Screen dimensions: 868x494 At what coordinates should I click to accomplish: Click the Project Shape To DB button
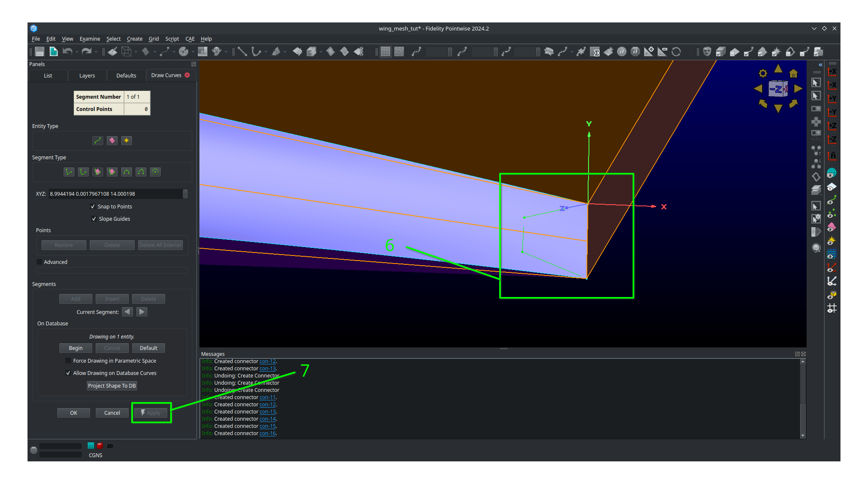tap(112, 386)
